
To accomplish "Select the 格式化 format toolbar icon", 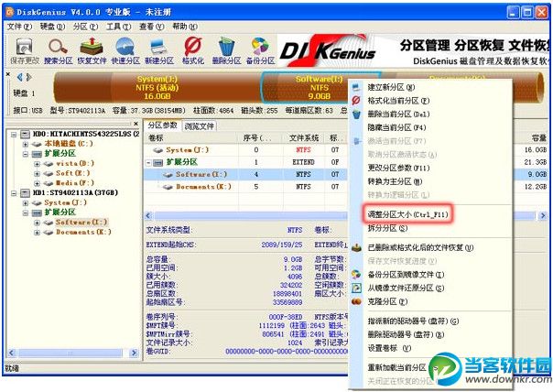I will (193, 50).
